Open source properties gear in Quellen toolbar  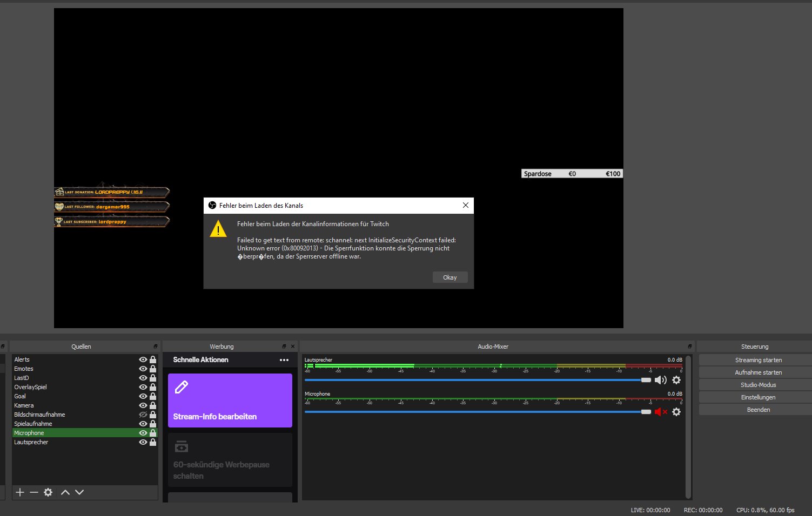[x=48, y=492]
